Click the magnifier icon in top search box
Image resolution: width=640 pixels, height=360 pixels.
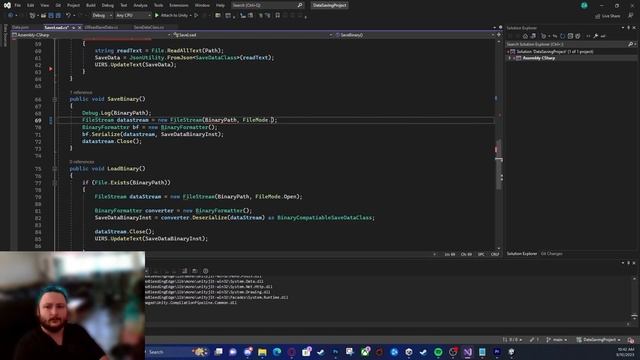pos(300,5)
